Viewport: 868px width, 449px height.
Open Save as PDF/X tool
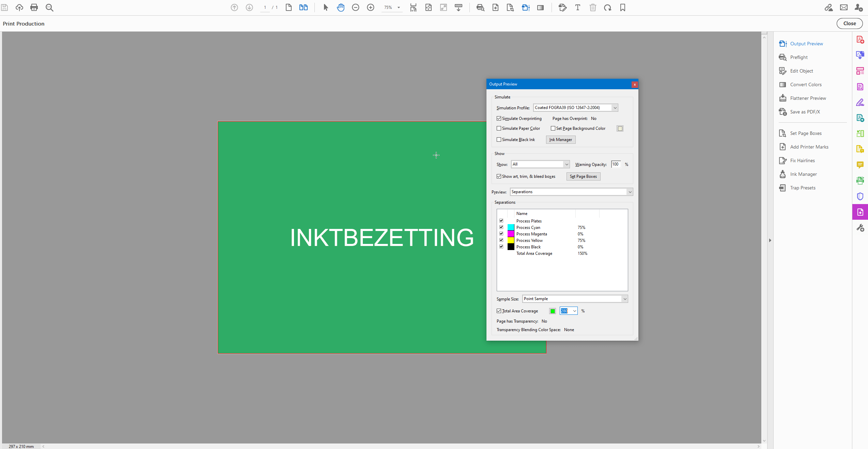805,112
